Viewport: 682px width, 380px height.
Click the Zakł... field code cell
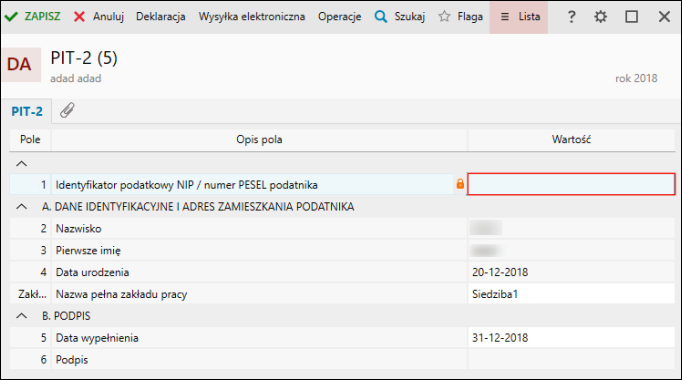point(30,294)
